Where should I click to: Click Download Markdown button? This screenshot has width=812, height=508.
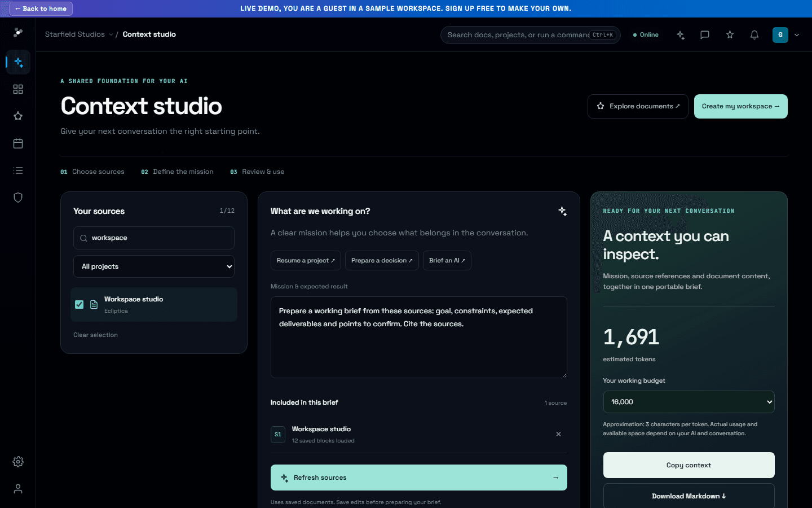click(689, 496)
